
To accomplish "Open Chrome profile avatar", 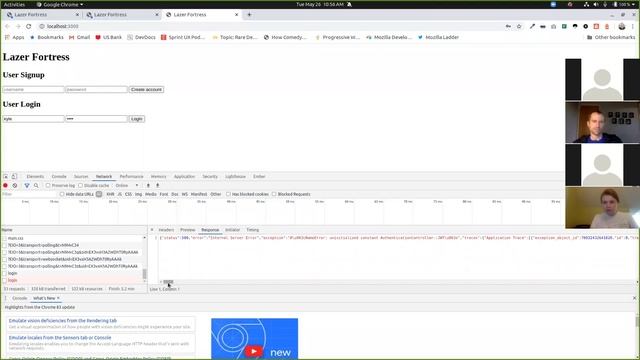I will (622, 26).
